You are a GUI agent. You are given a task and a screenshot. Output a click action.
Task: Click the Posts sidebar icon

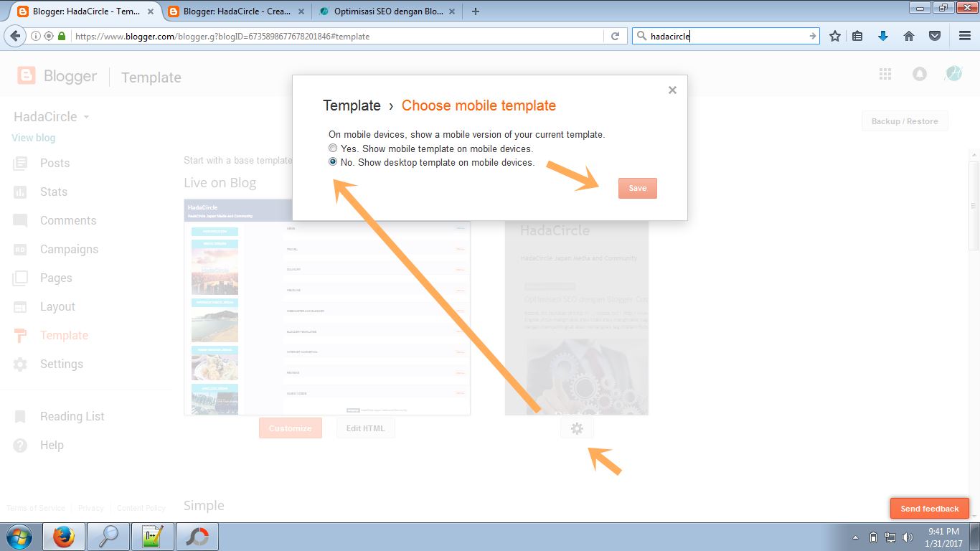coord(20,163)
